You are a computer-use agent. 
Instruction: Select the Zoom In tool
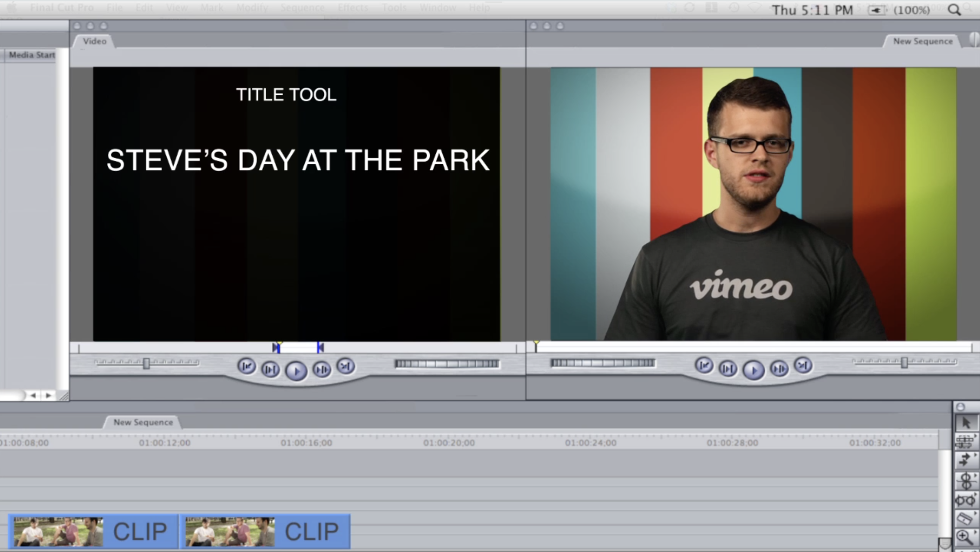(x=965, y=537)
